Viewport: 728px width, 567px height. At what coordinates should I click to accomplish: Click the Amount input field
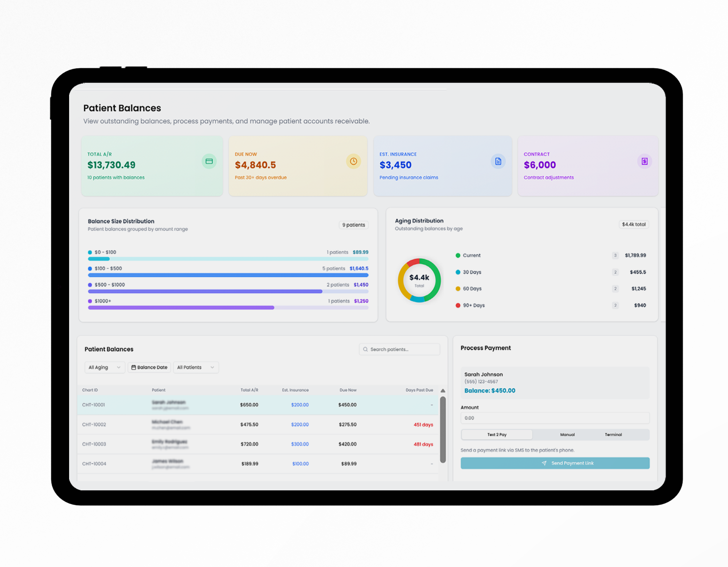tap(555, 418)
